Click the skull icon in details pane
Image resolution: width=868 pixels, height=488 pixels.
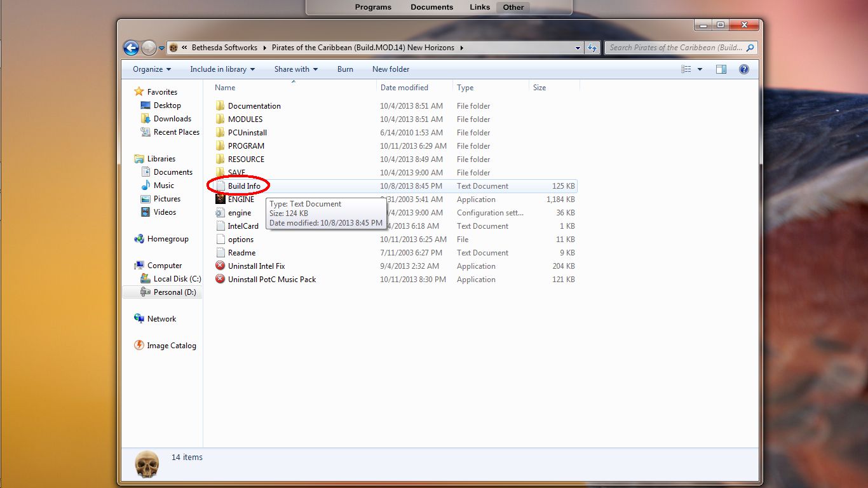(147, 464)
